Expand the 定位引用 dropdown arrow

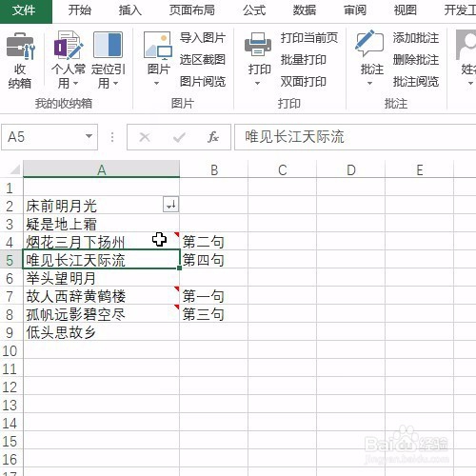click(x=115, y=84)
